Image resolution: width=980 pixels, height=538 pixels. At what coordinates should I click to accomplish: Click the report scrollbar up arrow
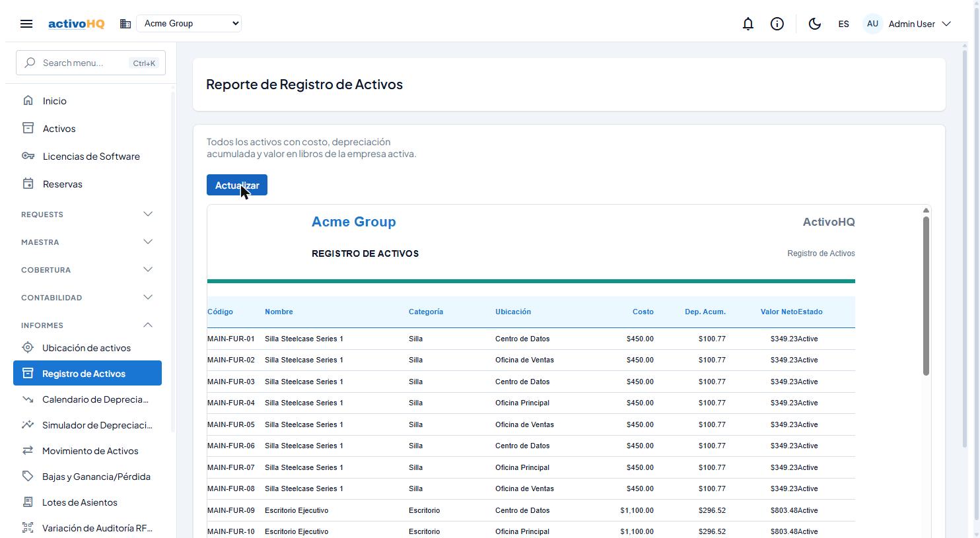pos(926,210)
